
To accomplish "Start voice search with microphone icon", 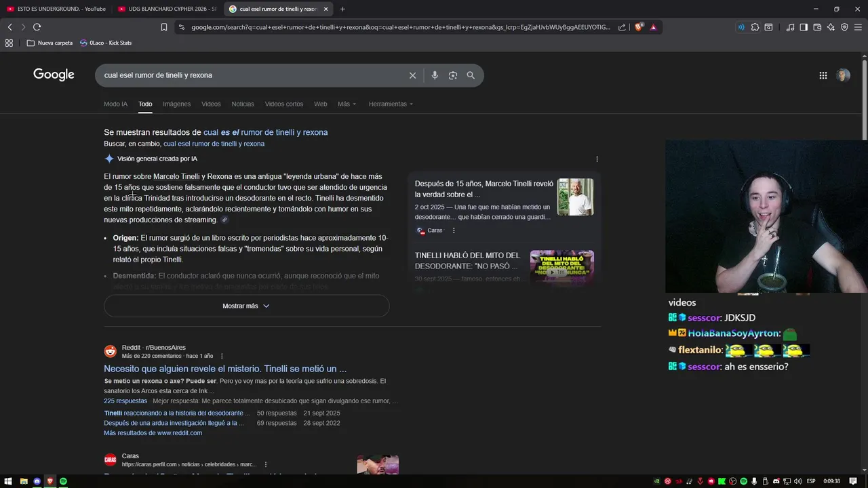I will click(x=435, y=75).
